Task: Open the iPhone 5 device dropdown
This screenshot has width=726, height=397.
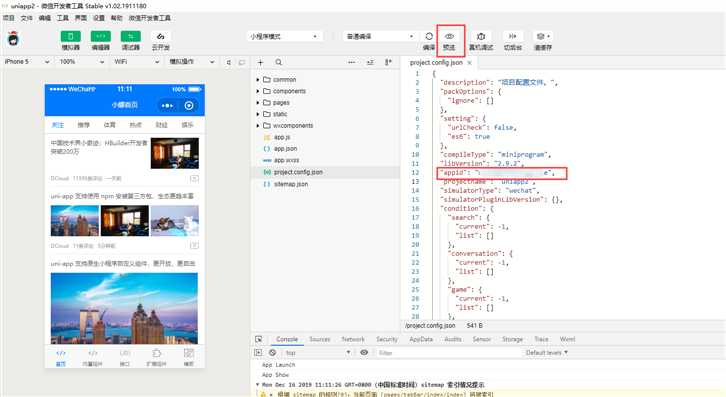Action: pyautogui.click(x=26, y=62)
